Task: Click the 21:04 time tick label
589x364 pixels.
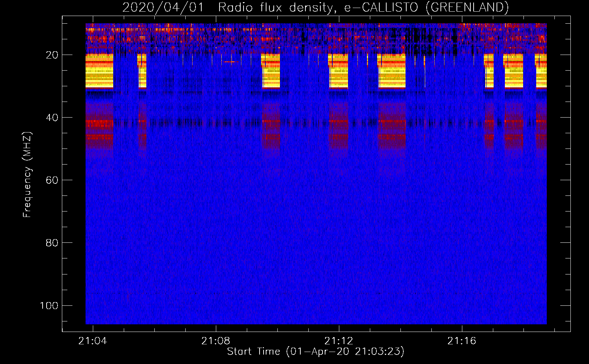Action: (x=93, y=341)
